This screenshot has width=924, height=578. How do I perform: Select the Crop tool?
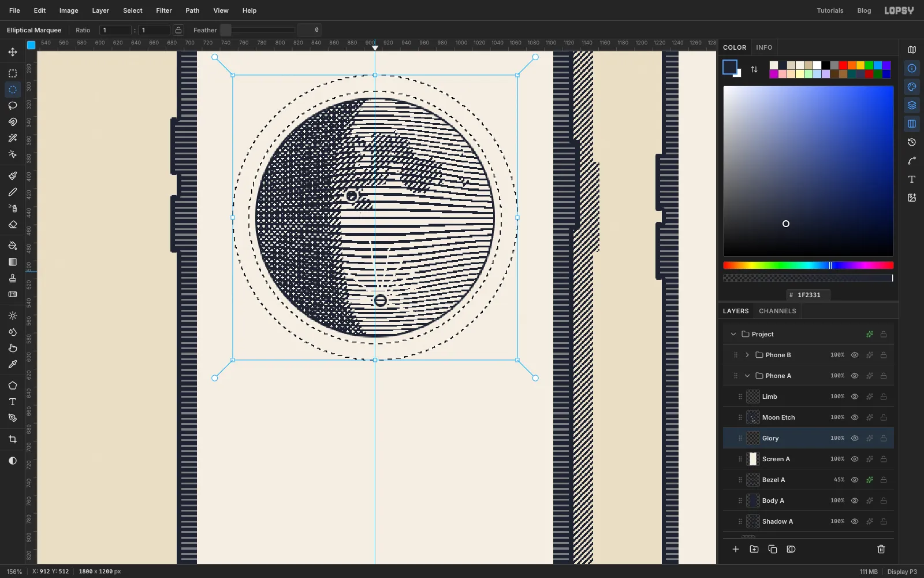13,440
